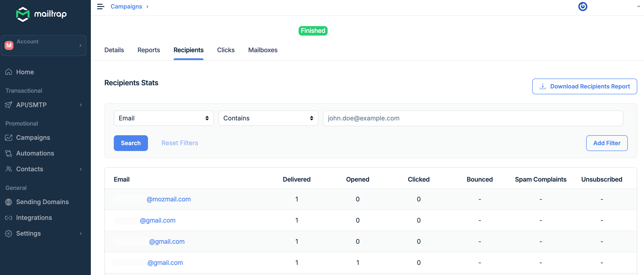
Task: Click the blue power profile icon
Action: pyautogui.click(x=582, y=7)
